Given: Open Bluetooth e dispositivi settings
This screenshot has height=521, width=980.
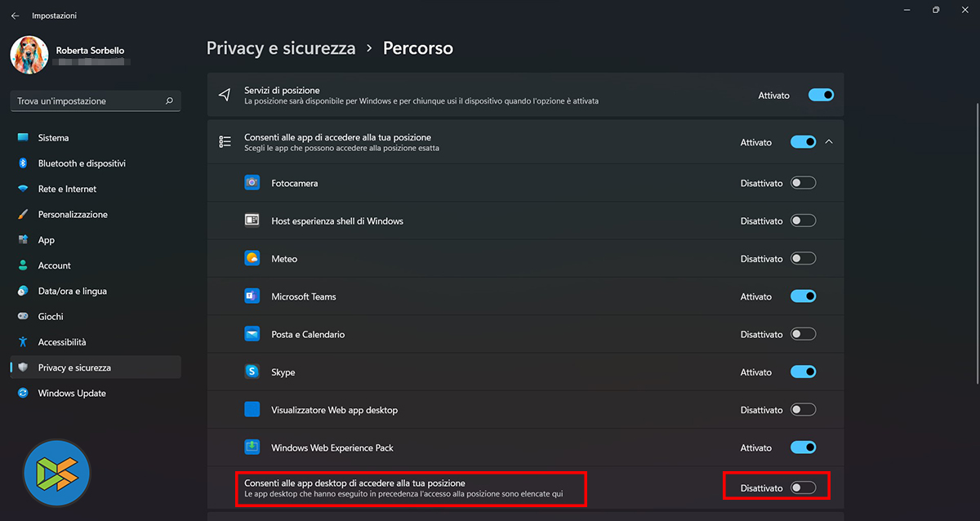Looking at the screenshot, I should [x=96, y=163].
